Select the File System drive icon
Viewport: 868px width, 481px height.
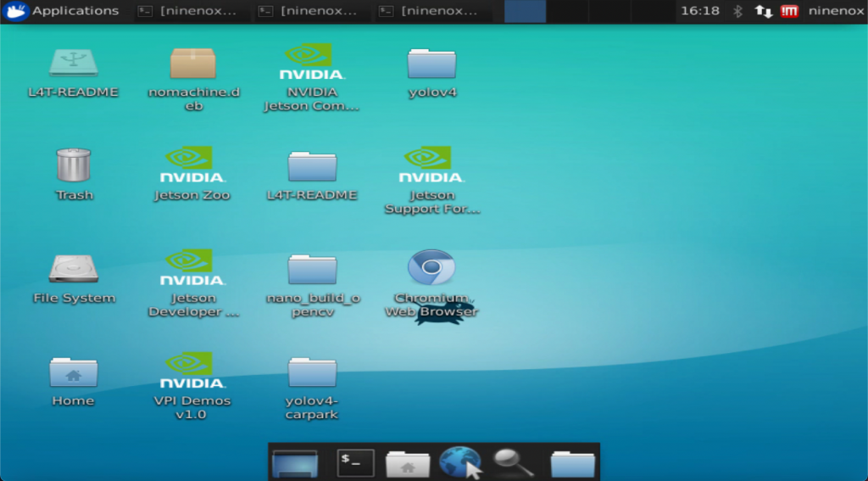[73, 268]
